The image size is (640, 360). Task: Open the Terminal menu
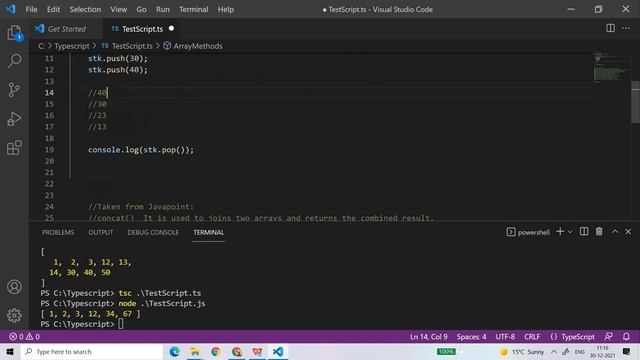193,9
